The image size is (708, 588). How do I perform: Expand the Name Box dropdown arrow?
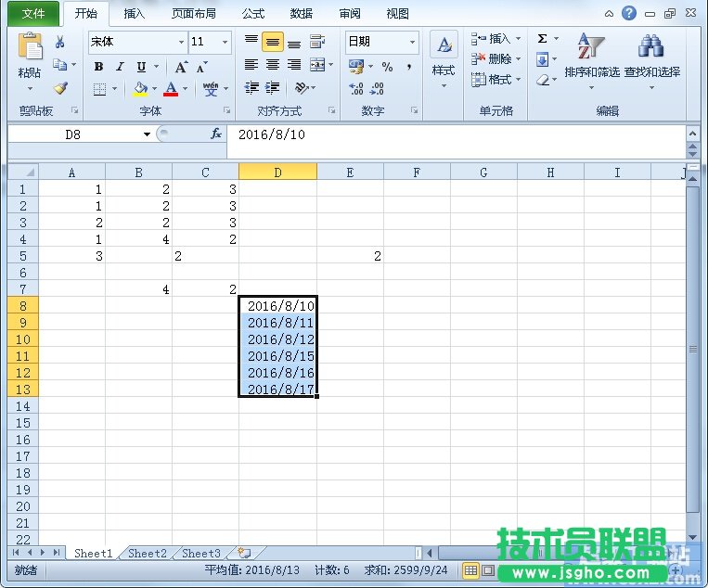(147, 134)
